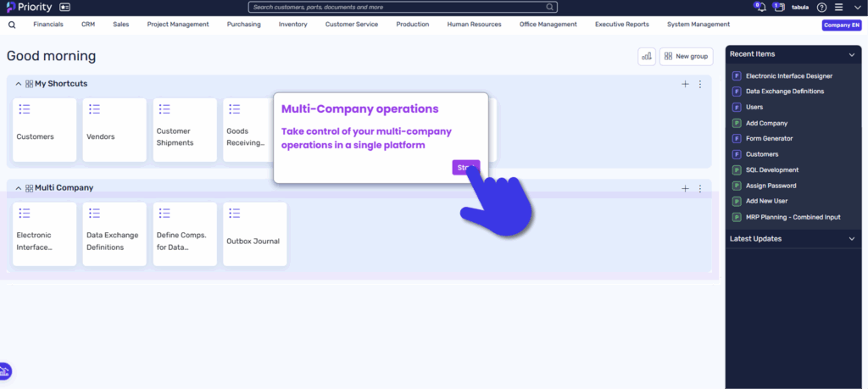Open the System Management menu
This screenshot has width=868, height=389.
tap(698, 25)
